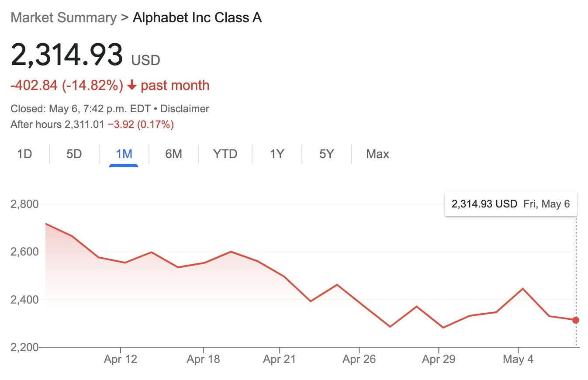Select the 1Y time range tab
Screen dimensions: 588x380
click(277, 154)
